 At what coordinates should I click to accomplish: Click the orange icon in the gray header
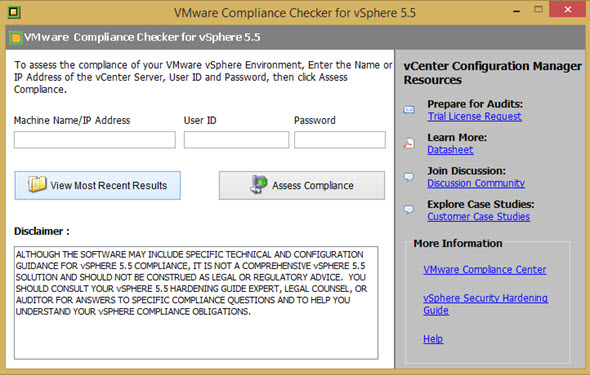tap(16, 38)
